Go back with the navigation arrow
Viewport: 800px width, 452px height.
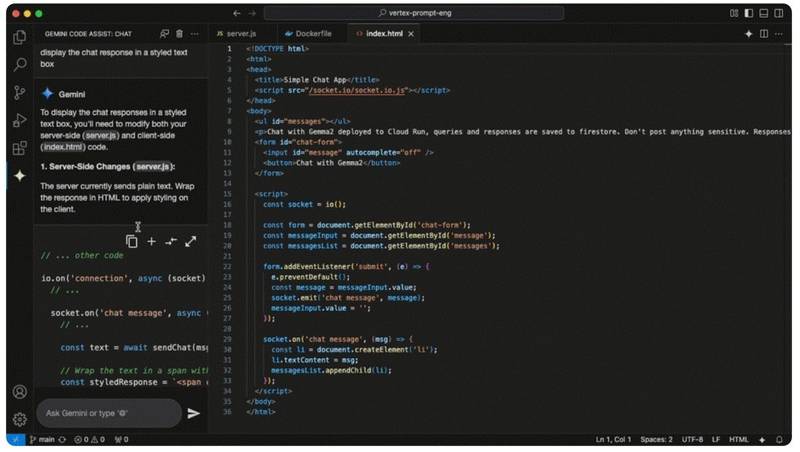click(237, 13)
